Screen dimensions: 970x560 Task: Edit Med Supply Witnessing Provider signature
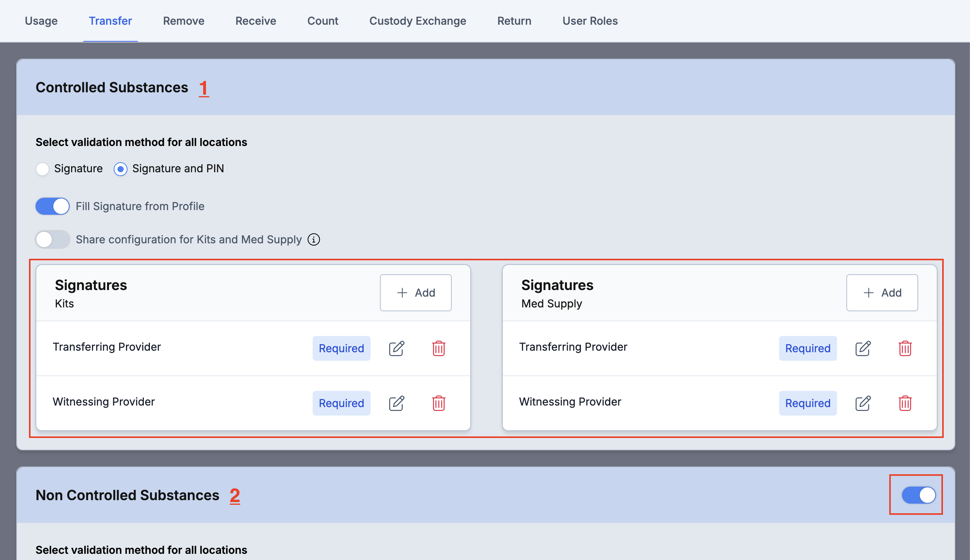tap(863, 403)
